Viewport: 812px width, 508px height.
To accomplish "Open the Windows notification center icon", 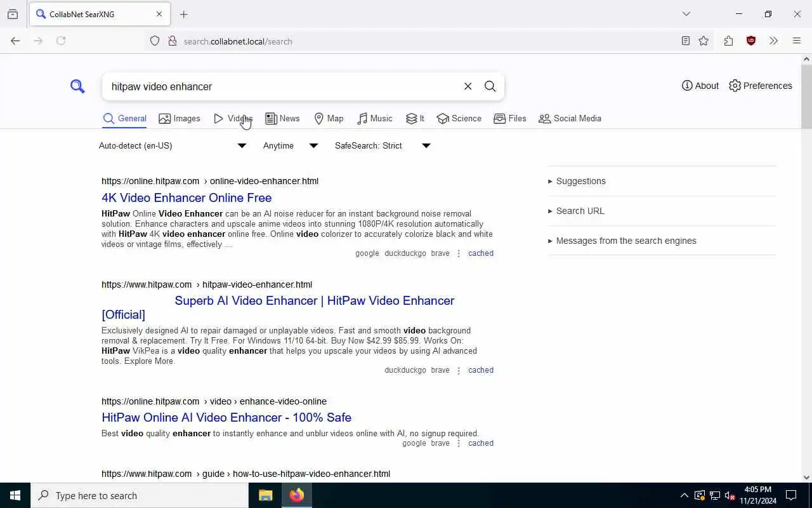I will 791,495.
